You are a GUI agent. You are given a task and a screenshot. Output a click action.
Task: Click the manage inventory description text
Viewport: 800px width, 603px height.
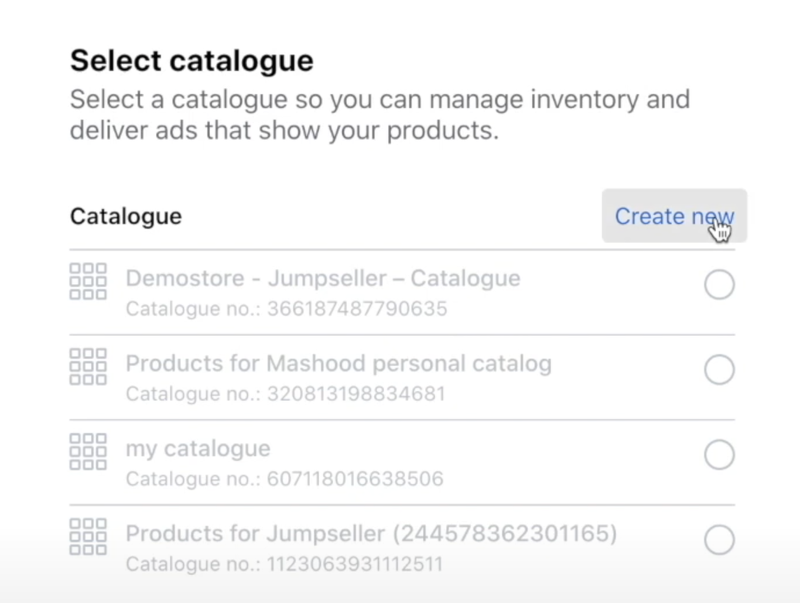click(380, 115)
